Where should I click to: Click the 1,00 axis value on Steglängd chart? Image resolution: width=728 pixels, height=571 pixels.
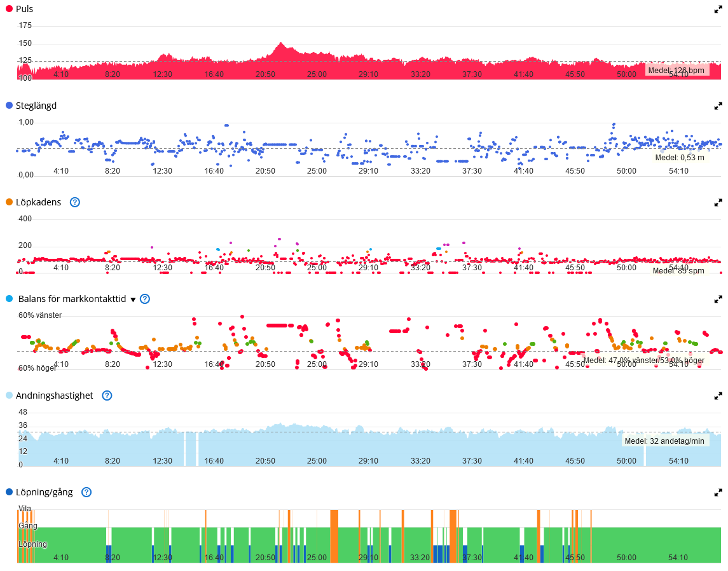[x=26, y=122]
